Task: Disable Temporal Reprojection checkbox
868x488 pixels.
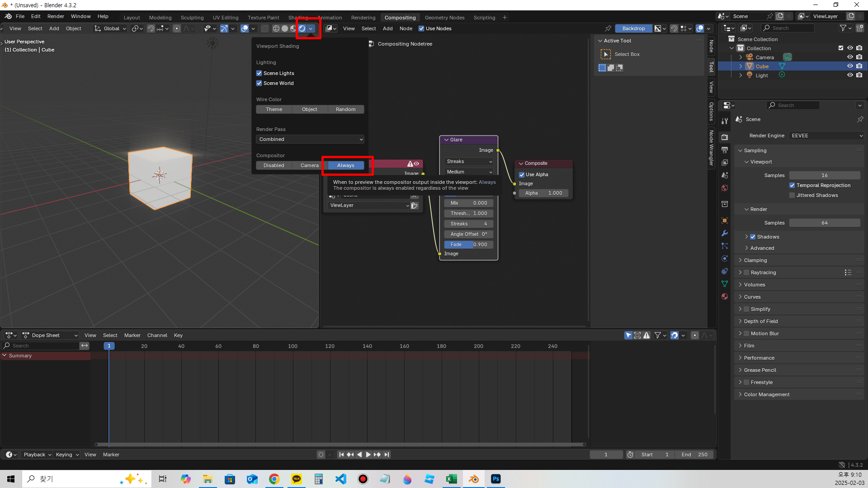Action: coord(792,185)
